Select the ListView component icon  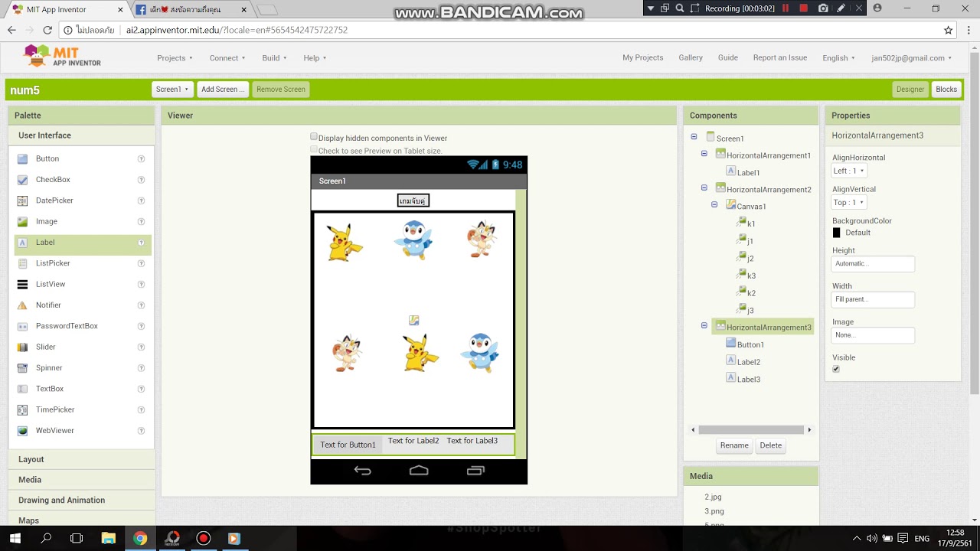(x=22, y=284)
